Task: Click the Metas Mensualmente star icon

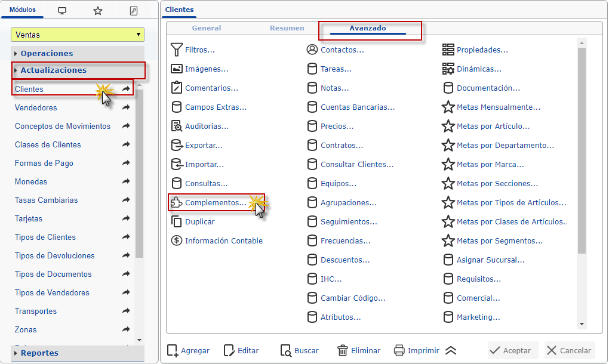Action: click(x=448, y=107)
